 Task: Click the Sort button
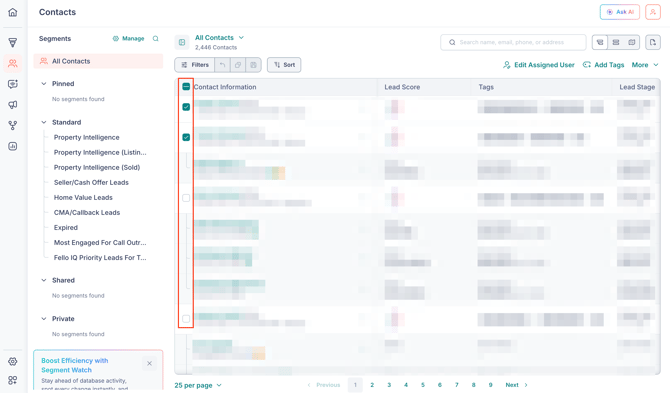pyautogui.click(x=284, y=65)
